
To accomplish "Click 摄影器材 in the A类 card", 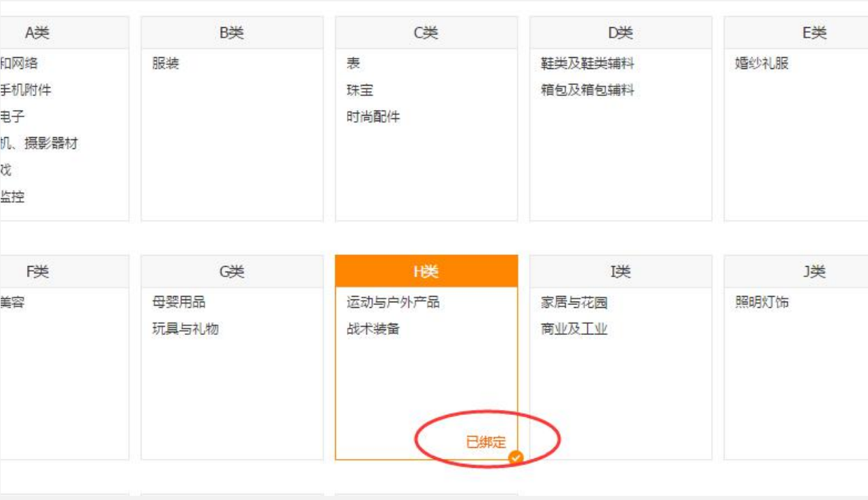I will coord(52,144).
